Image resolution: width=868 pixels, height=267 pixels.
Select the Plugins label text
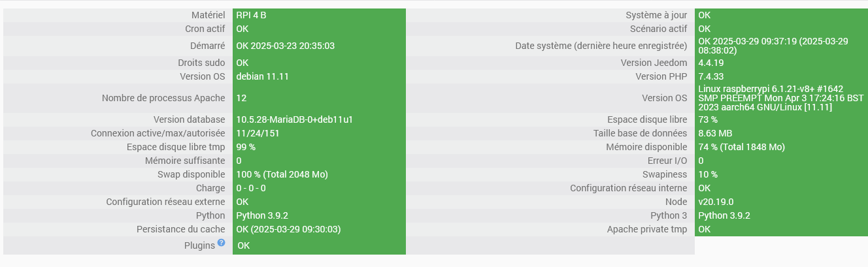coord(200,245)
